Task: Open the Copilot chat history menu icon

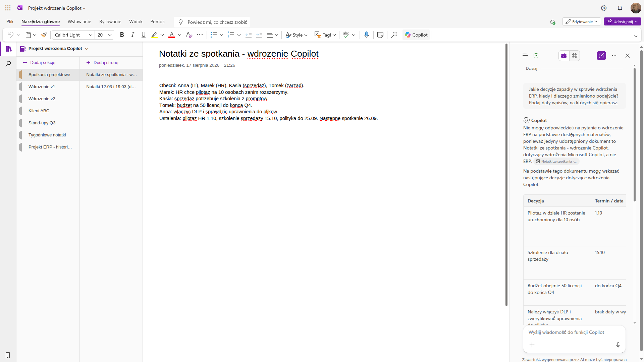Action: pos(525,56)
